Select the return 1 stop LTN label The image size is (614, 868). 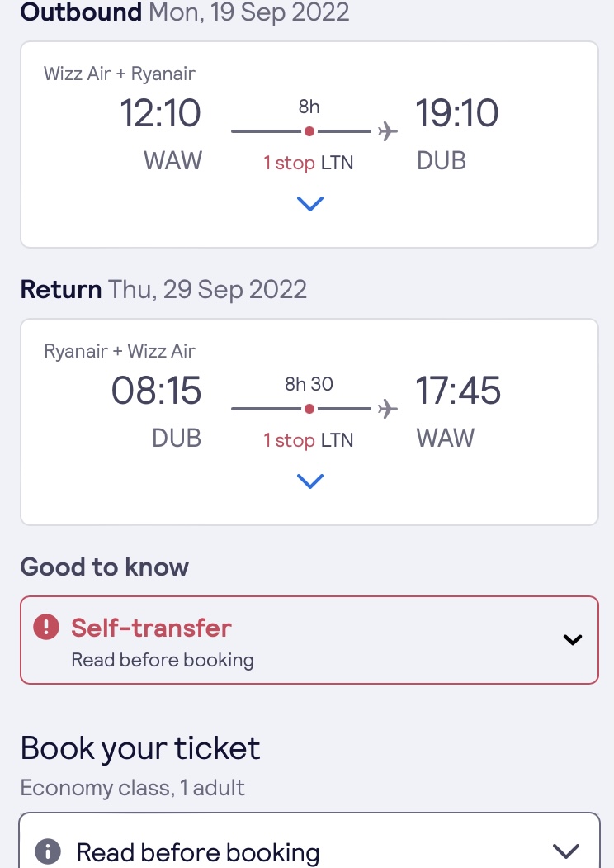pos(308,440)
